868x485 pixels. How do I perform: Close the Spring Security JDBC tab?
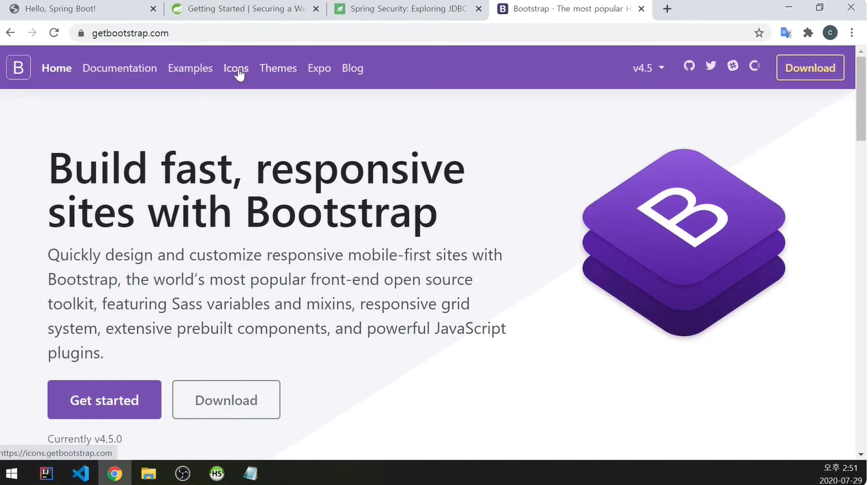click(479, 9)
